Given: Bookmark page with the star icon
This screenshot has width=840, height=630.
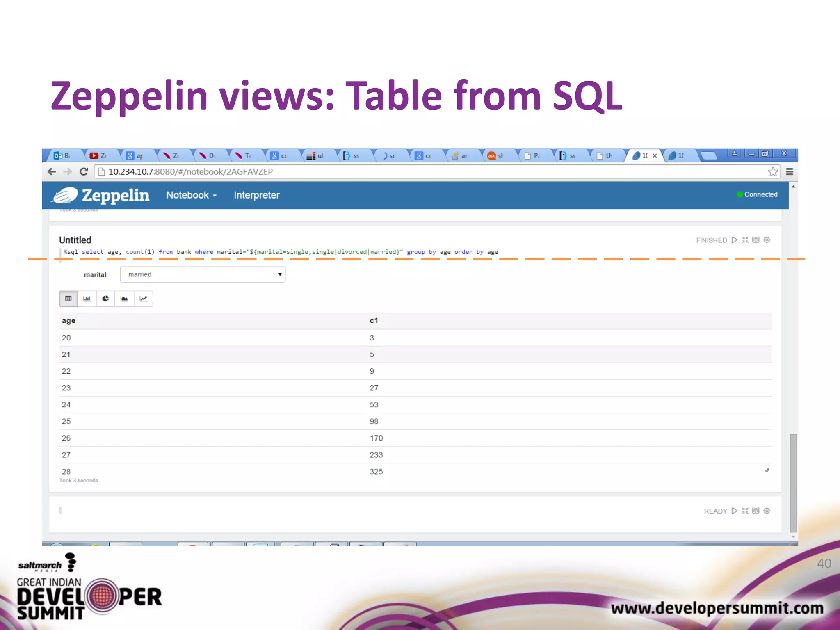Looking at the screenshot, I should coord(773,172).
